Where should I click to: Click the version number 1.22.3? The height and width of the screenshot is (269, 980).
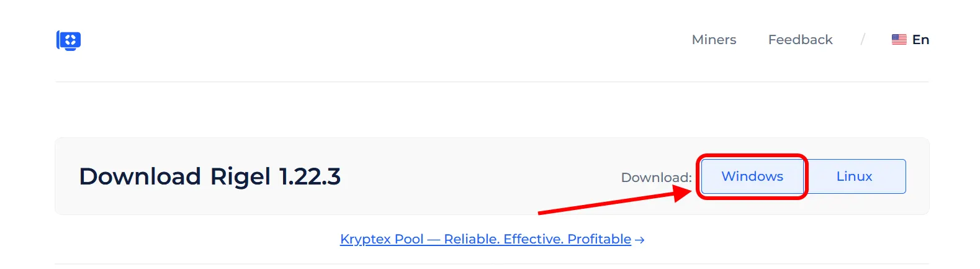point(310,176)
